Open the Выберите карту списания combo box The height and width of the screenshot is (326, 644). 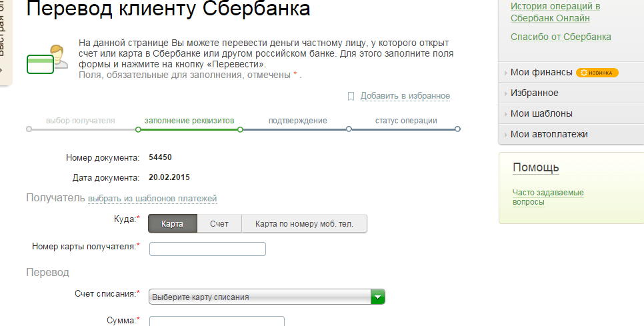click(267, 297)
